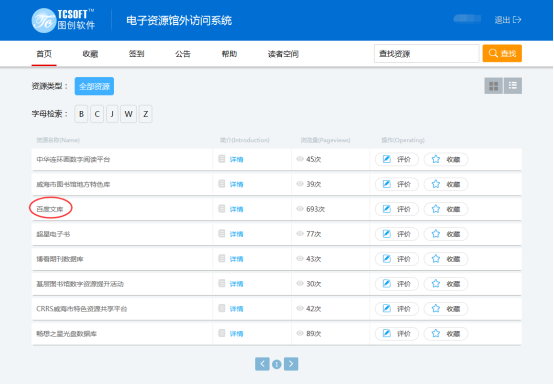Open the 首页 tab
554x385 pixels.
tap(44, 54)
